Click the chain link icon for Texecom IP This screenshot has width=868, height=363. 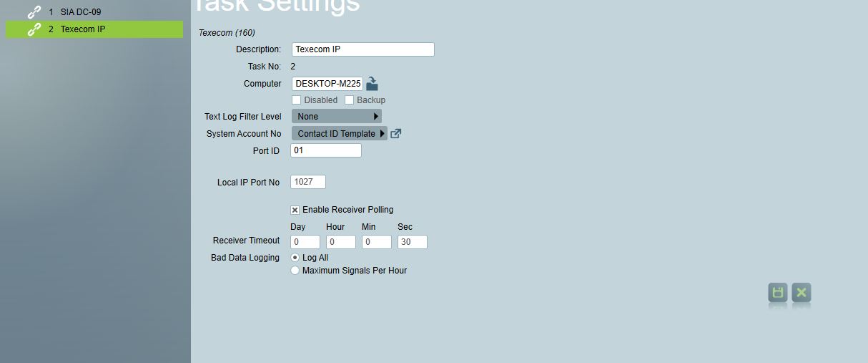(34, 29)
